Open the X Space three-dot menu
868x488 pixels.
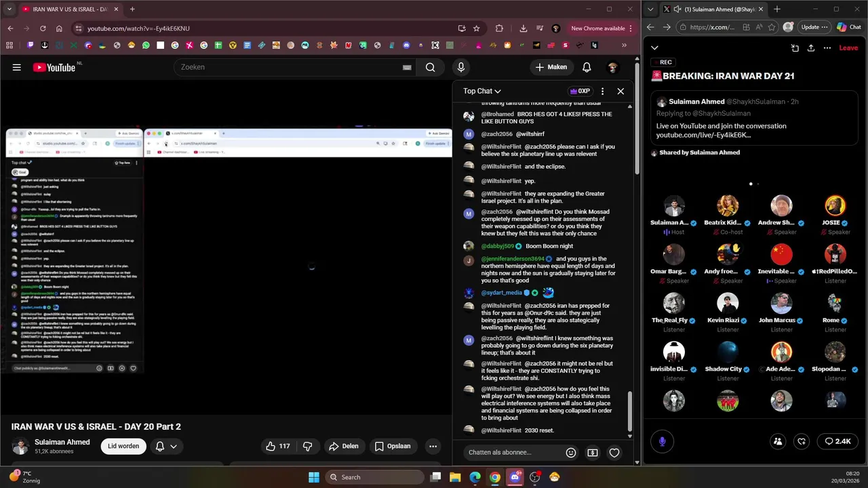(x=827, y=48)
